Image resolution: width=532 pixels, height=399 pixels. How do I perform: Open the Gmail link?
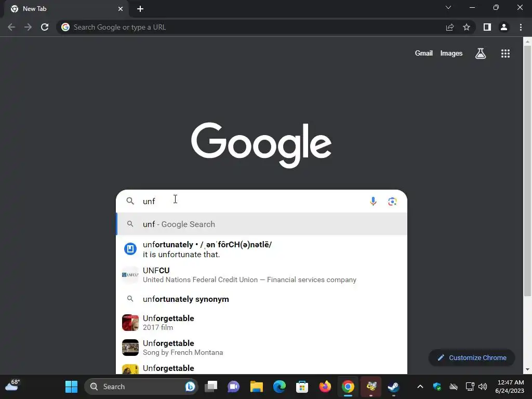tap(424, 54)
